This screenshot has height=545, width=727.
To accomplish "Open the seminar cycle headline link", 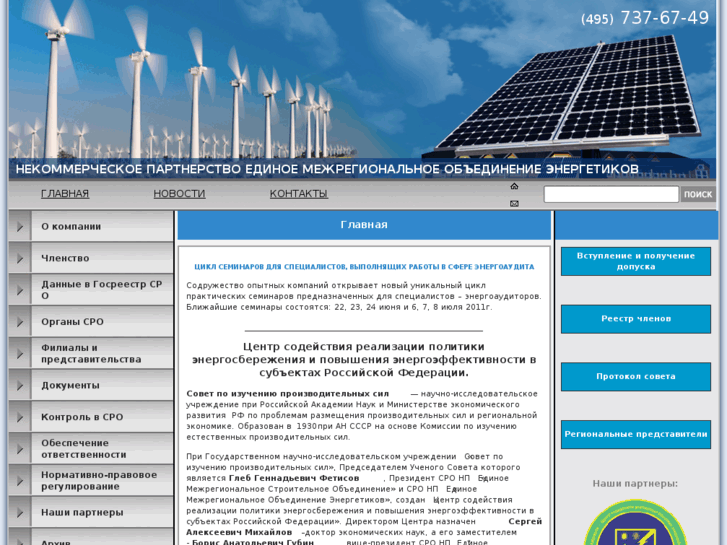I will 364,267.
